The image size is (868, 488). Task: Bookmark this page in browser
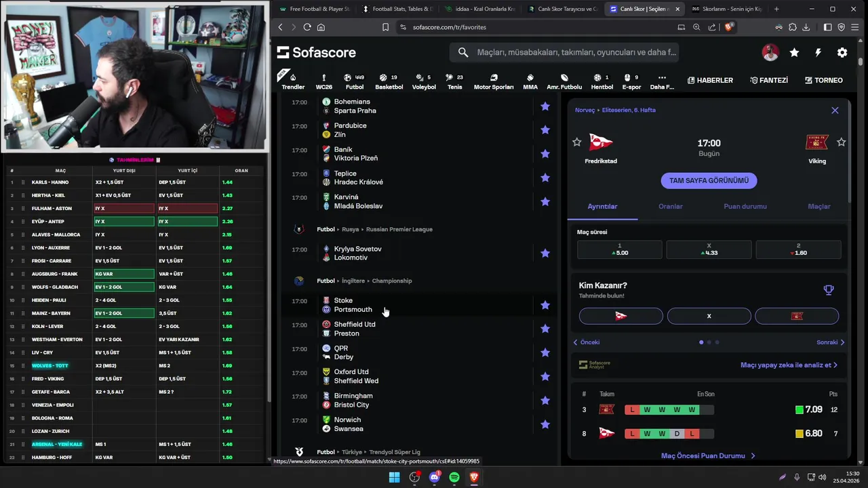385,27
